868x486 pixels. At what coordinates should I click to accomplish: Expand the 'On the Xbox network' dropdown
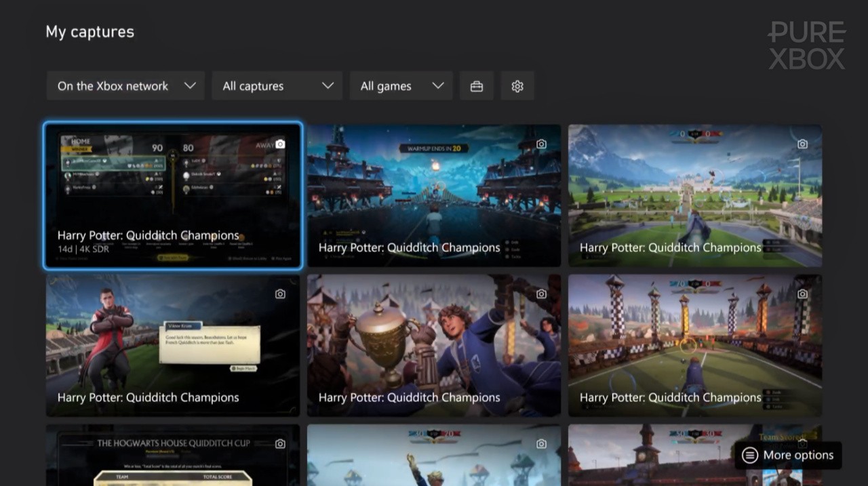pyautogui.click(x=125, y=86)
